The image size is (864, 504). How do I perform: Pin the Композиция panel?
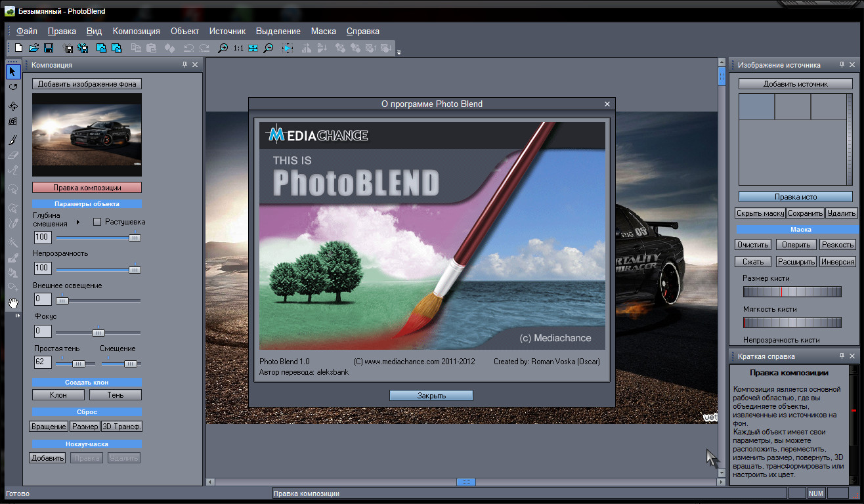pyautogui.click(x=184, y=65)
